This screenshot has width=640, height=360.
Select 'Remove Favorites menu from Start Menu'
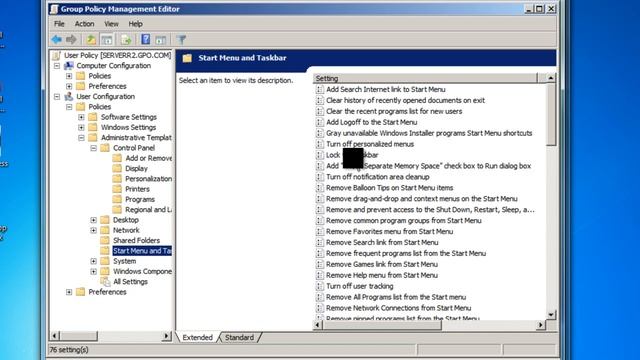tap(389, 231)
